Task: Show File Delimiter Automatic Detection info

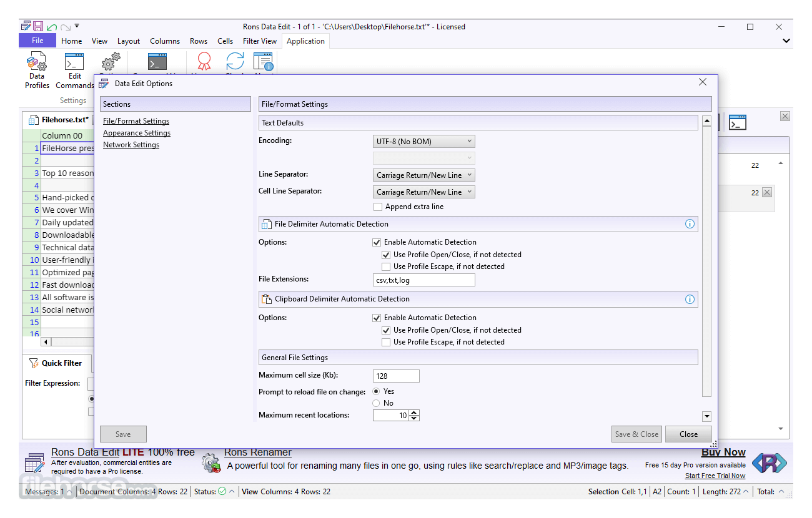Action: point(690,224)
